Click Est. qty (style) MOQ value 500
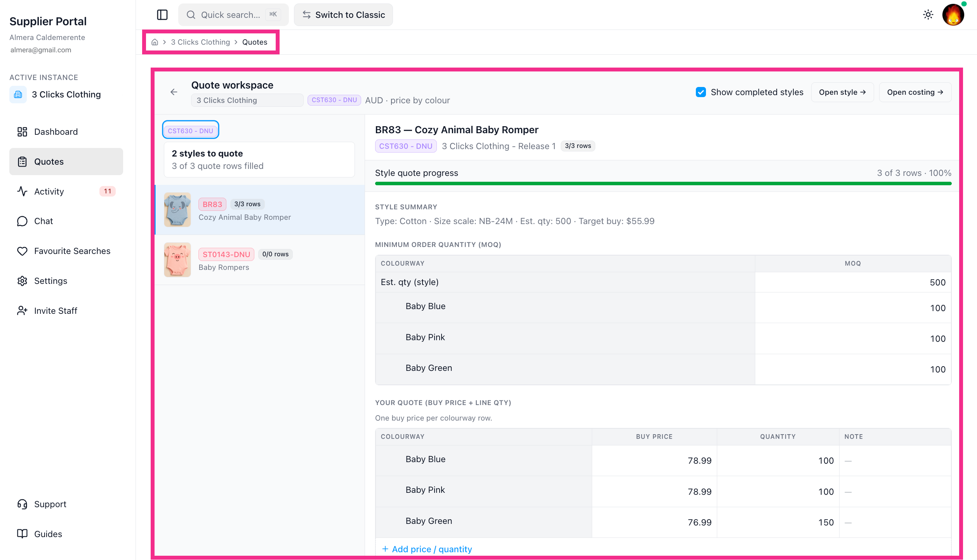 [853, 282]
